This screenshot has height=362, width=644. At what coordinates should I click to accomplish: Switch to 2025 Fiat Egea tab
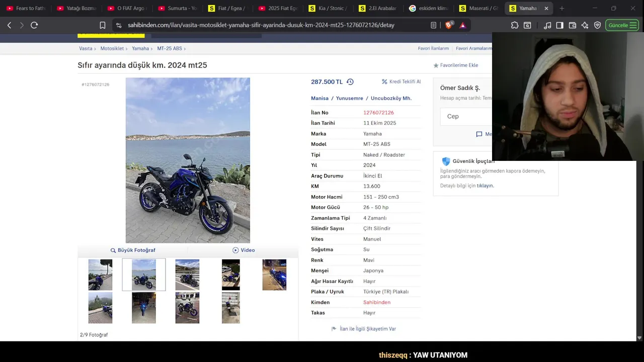click(278, 8)
